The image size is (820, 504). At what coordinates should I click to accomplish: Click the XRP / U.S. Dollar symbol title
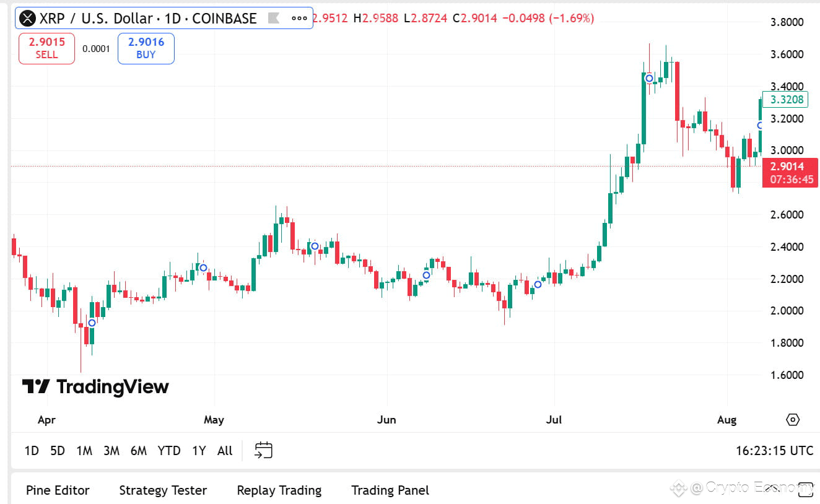click(x=148, y=19)
